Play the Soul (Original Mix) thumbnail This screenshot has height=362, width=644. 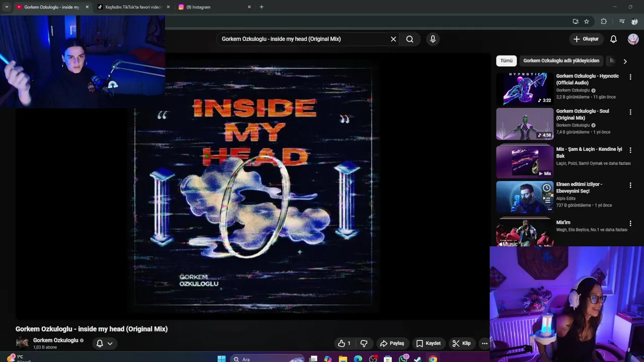525,124
